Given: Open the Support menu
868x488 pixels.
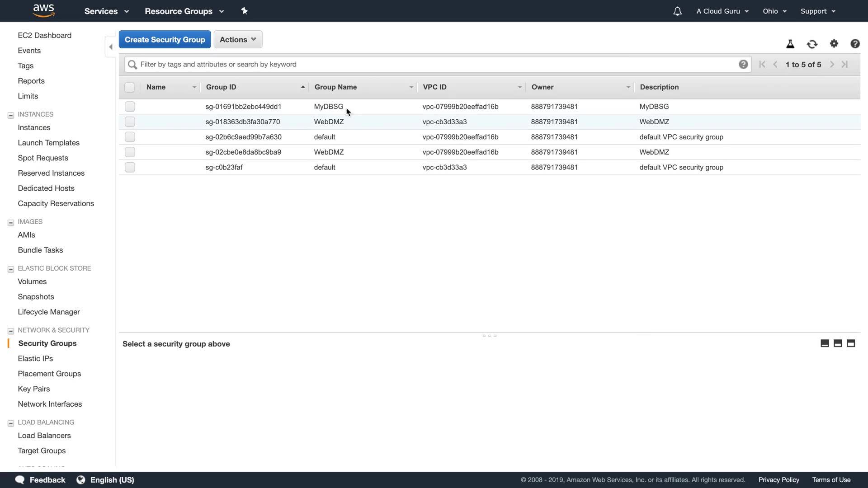Looking at the screenshot, I should point(818,11).
